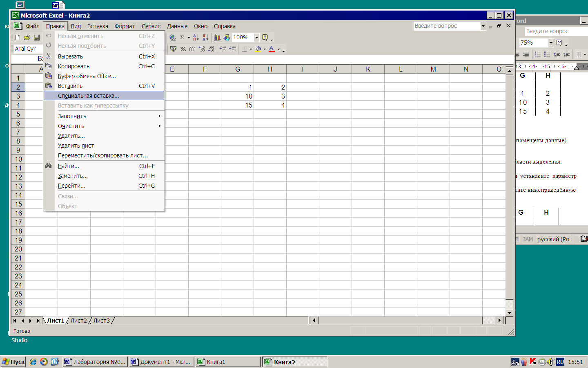Screen dimensions: 588x368
Task: Click the horizontal scrollbar right arrow
Action: click(x=499, y=321)
